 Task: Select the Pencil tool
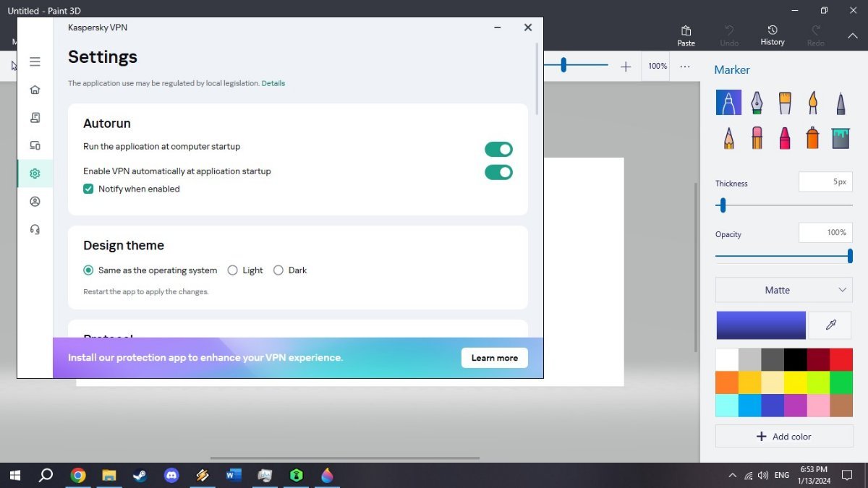click(728, 137)
